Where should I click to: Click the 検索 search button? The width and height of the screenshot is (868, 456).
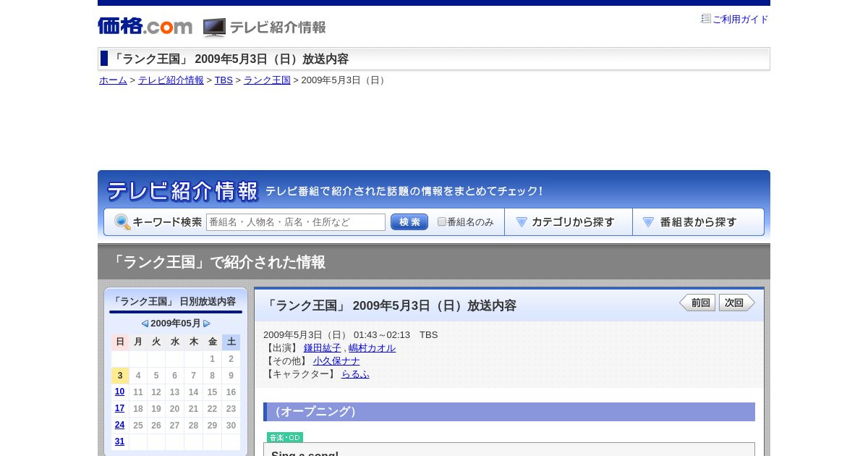pyautogui.click(x=409, y=222)
